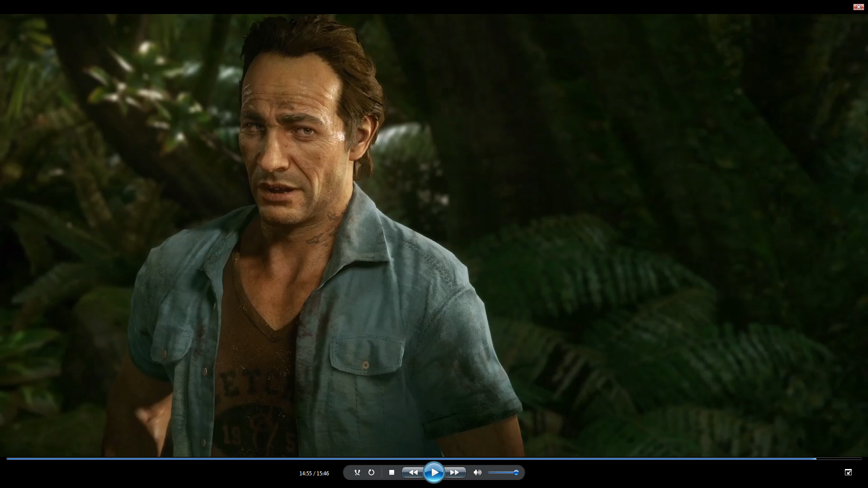Click the video frame to toggle playback
This screenshot has height=488, width=868.
[434, 235]
